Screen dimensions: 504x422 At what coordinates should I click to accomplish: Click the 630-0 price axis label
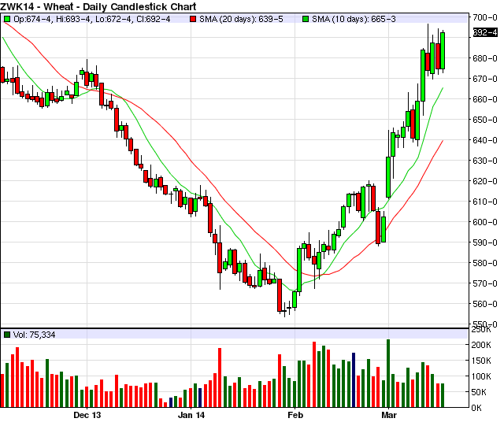click(485, 161)
